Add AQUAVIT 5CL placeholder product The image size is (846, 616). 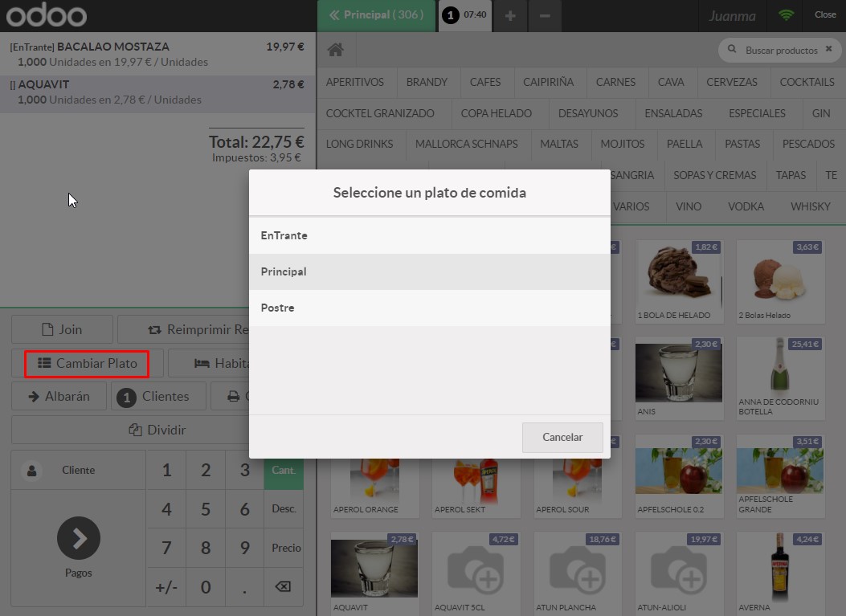click(476, 573)
